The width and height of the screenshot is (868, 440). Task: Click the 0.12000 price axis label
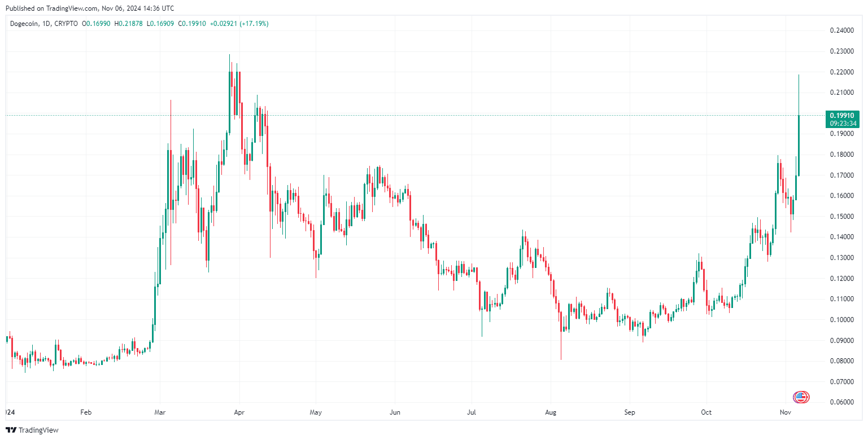click(842, 279)
